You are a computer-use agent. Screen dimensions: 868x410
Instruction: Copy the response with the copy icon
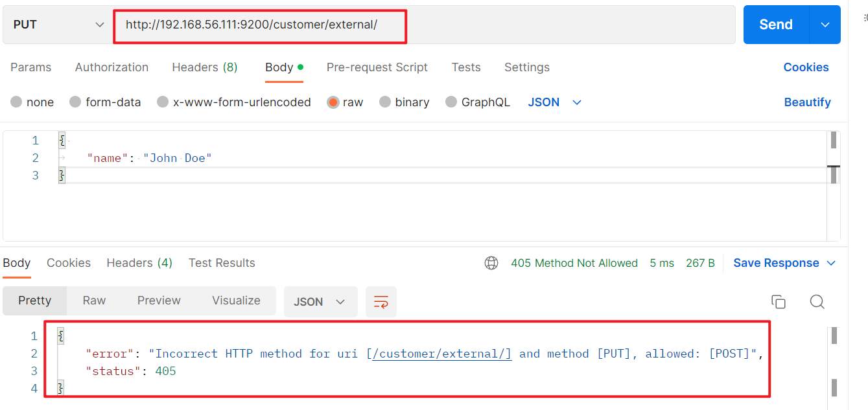[x=778, y=302]
